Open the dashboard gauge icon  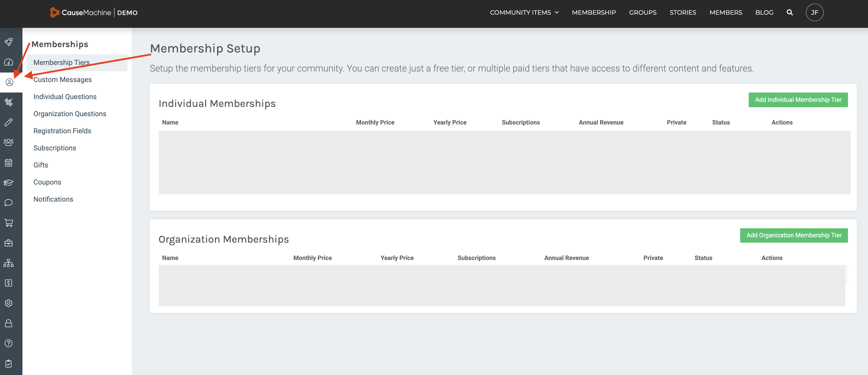(9, 62)
